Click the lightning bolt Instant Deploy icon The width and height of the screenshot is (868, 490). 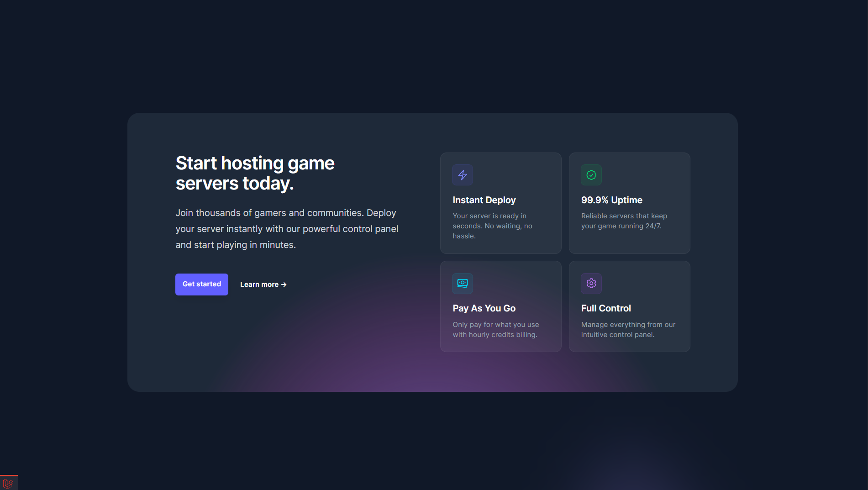[463, 175]
